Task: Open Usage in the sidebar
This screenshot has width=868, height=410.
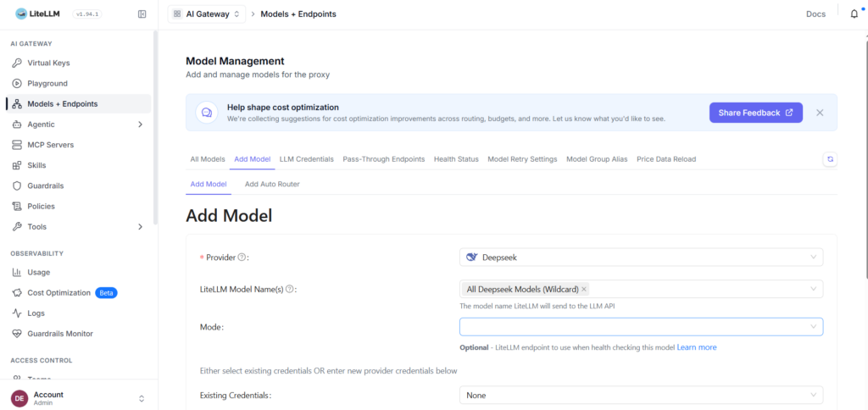Action: tap(79, 272)
